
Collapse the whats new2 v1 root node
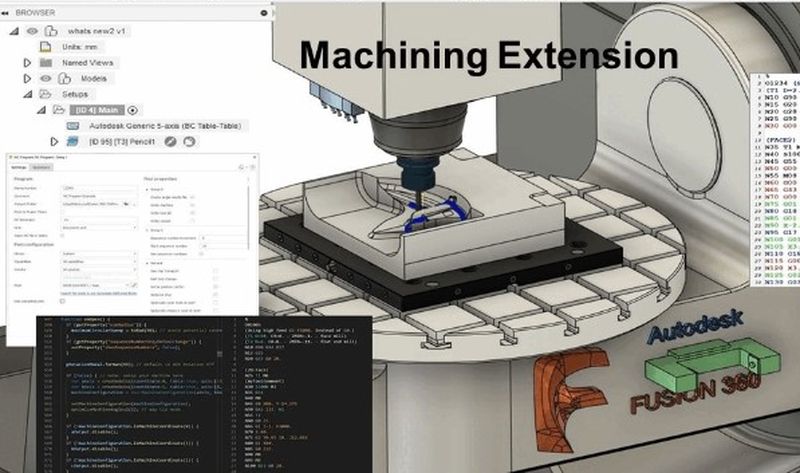click(x=14, y=31)
